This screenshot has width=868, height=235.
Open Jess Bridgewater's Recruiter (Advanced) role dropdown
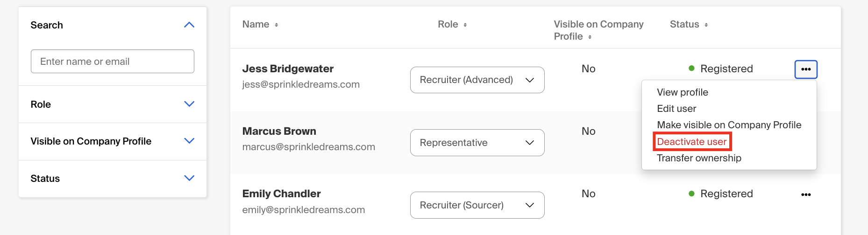point(477,80)
